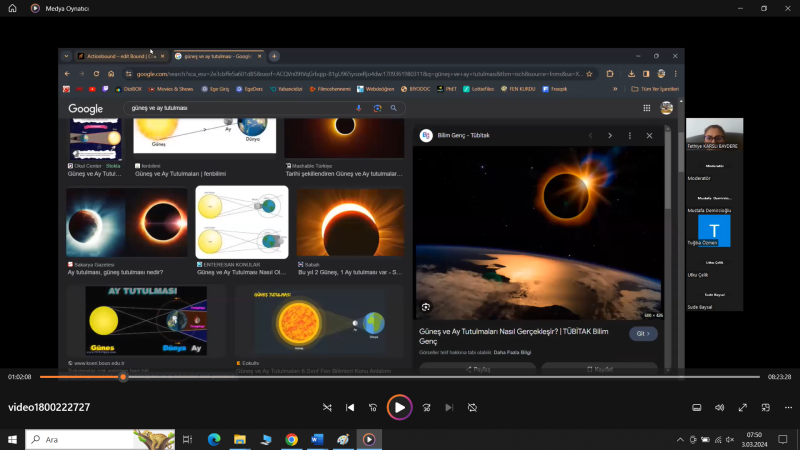Select the Actionbound browser tab in the video
Image resolution: width=800 pixels, height=450 pixels.
click(x=121, y=56)
